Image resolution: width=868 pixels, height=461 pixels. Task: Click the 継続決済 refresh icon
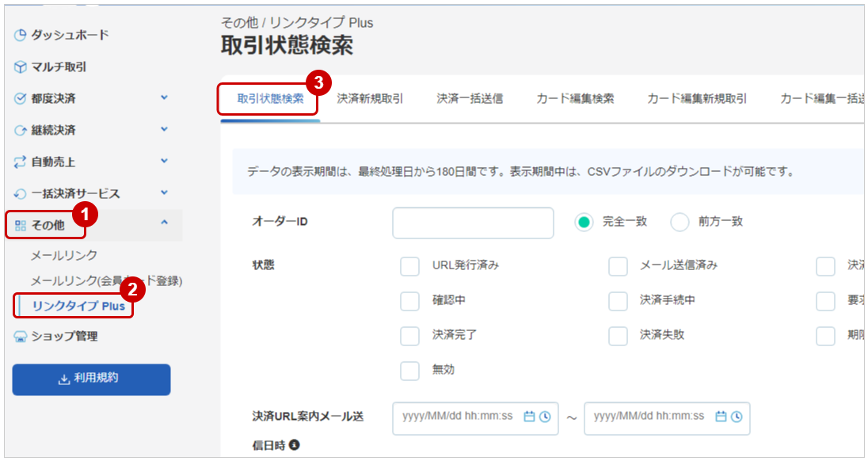[x=20, y=131]
